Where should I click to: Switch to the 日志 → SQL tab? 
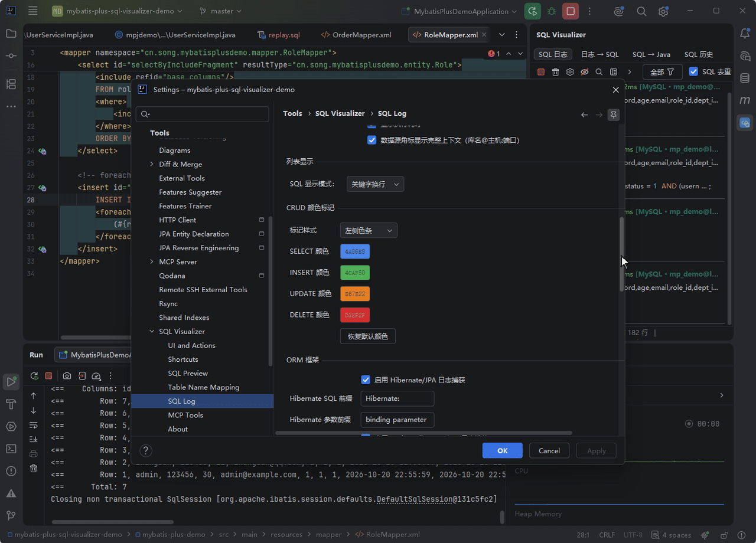(600, 54)
